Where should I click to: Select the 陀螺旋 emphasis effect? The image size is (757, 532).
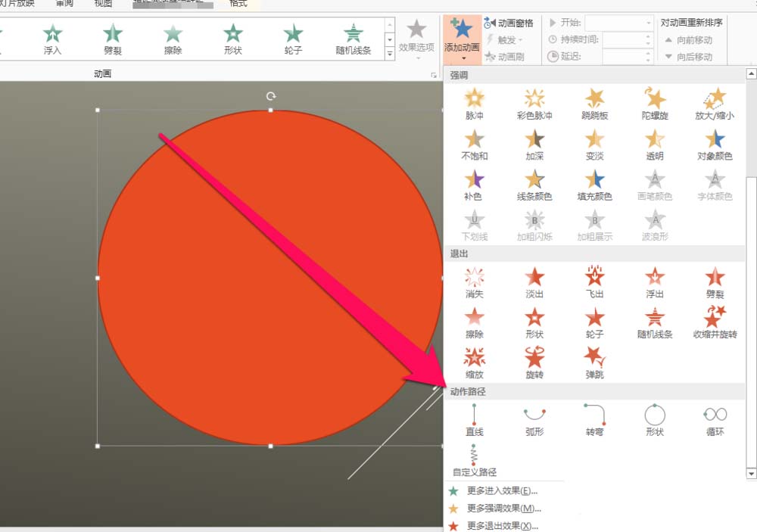(x=655, y=104)
